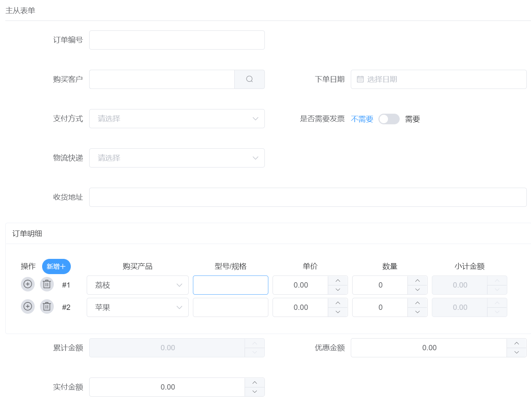Open the 支付方式 dropdown

point(177,119)
